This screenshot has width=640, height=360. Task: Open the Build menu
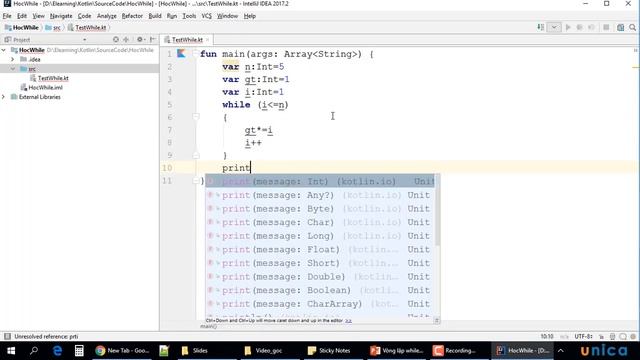point(155,16)
